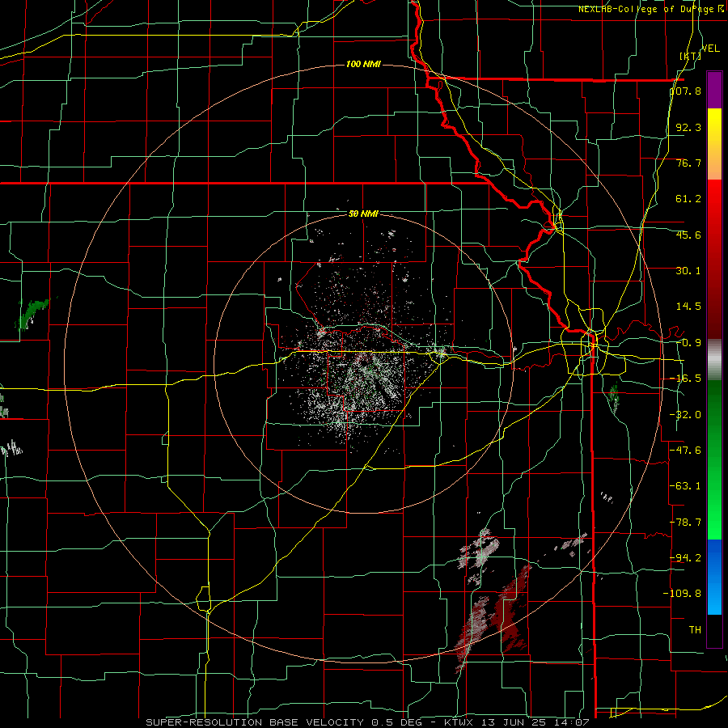Click the green inbound velocity echo at far west
The image size is (728, 728).
32,313
